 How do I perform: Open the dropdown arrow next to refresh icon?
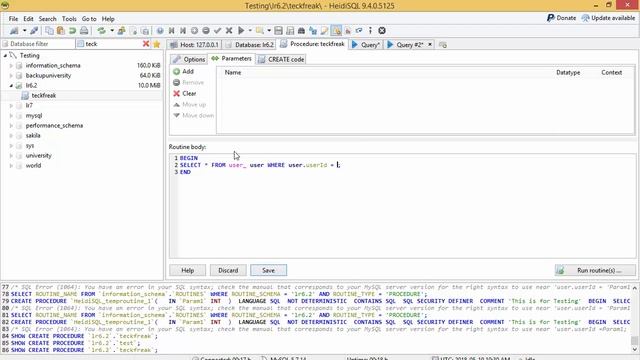111,31
